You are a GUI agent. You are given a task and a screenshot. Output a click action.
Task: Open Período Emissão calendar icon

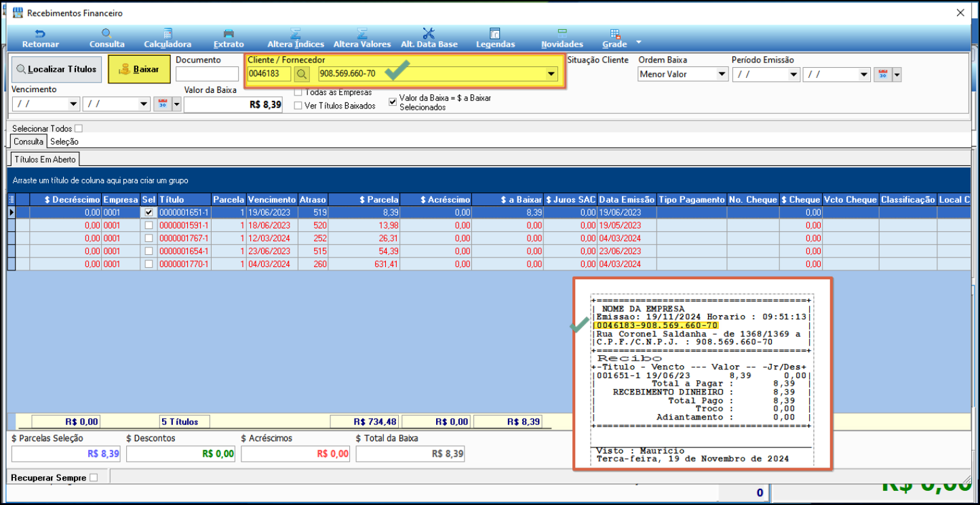883,75
